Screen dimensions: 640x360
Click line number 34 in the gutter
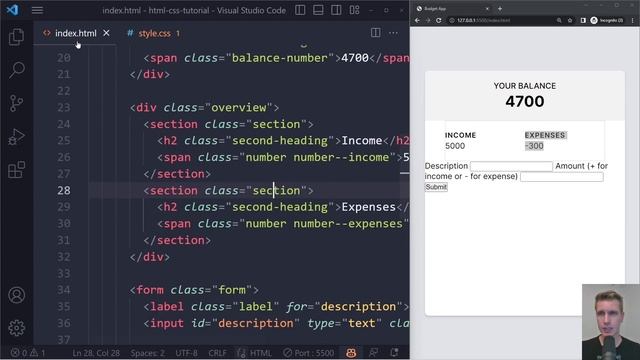tap(64, 290)
